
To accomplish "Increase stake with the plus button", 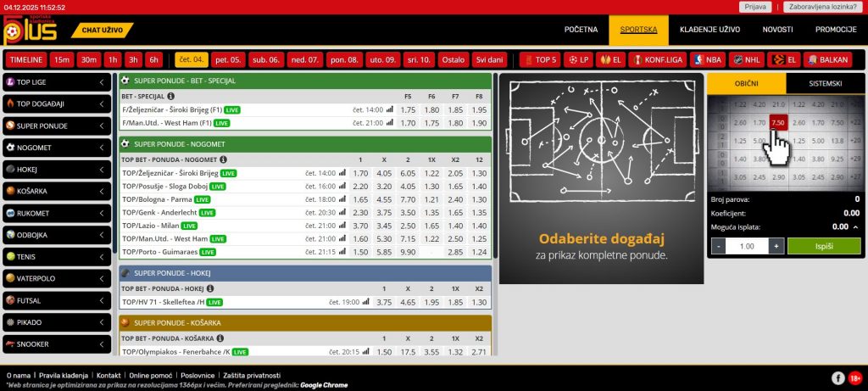I will click(776, 246).
